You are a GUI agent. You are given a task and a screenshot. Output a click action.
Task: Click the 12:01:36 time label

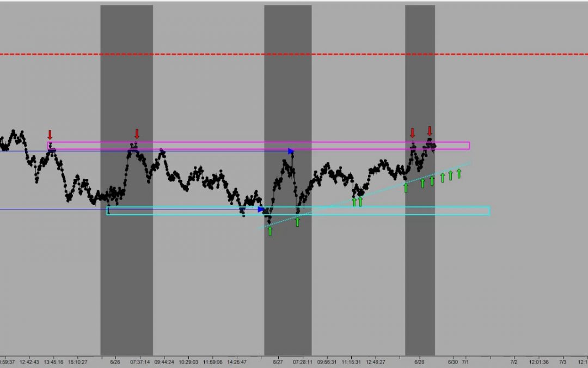[x=538, y=361]
